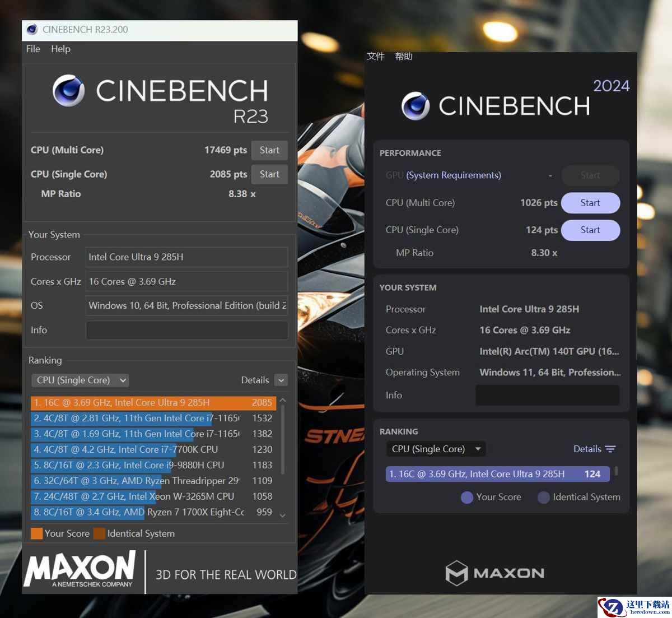Viewport: 672px width, 618px height.
Task: Click 16 Cores @ 3.69 GHz value in 2024
Action: click(x=525, y=330)
